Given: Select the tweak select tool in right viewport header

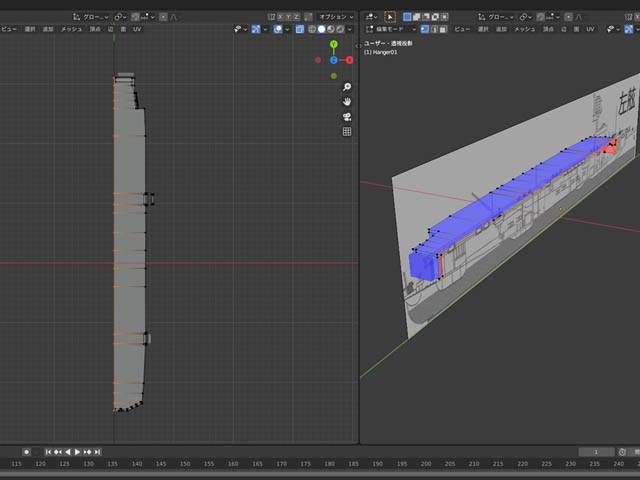Looking at the screenshot, I should [390, 17].
